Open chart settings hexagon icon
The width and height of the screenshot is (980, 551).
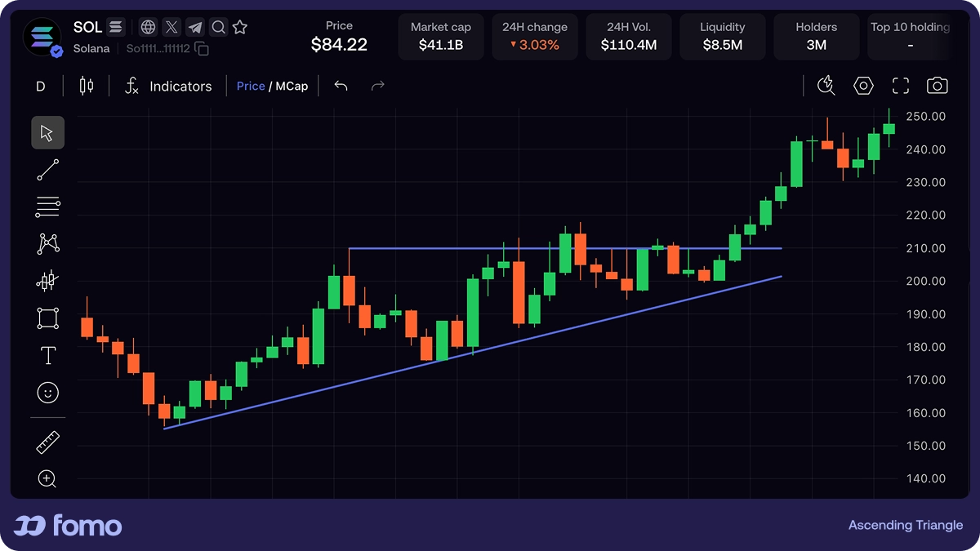(863, 86)
